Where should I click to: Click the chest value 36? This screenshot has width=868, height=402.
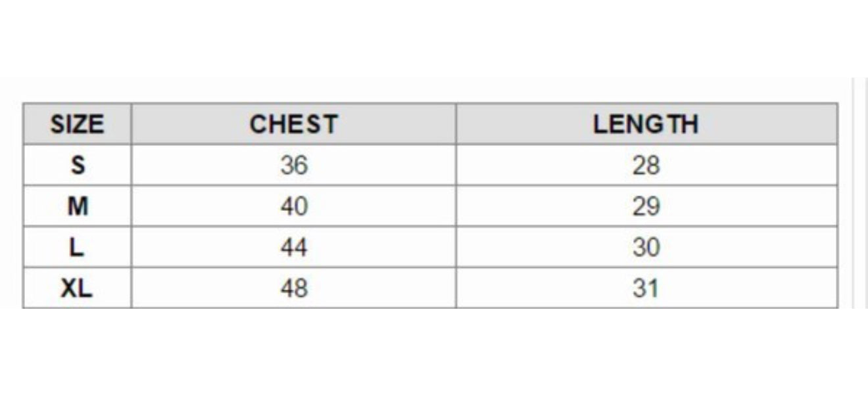tap(293, 165)
